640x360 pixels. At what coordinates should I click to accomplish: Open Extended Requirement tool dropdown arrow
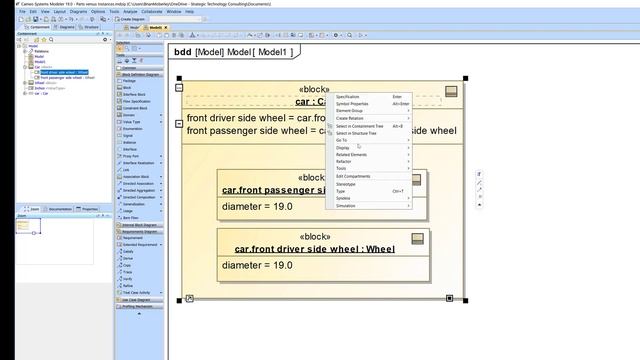[x=161, y=245]
